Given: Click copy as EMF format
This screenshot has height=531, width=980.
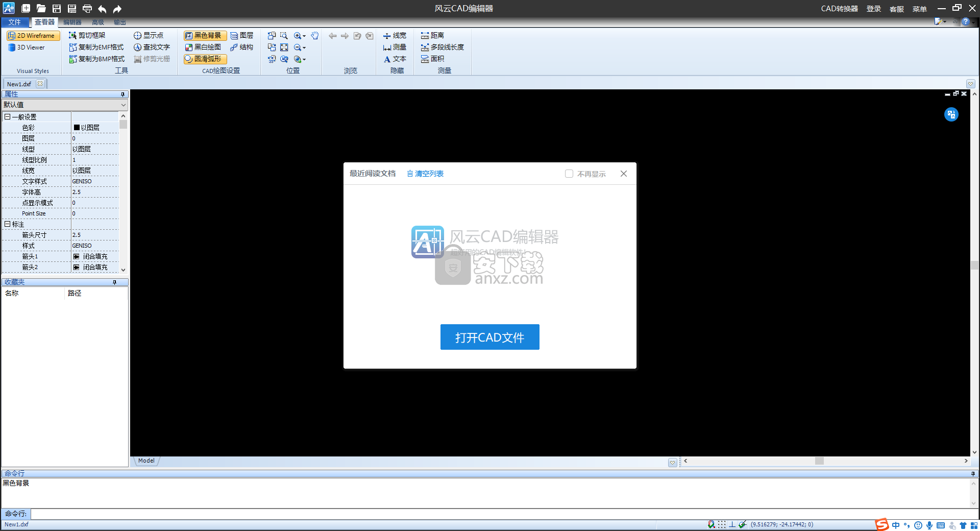Looking at the screenshot, I should pos(96,47).
